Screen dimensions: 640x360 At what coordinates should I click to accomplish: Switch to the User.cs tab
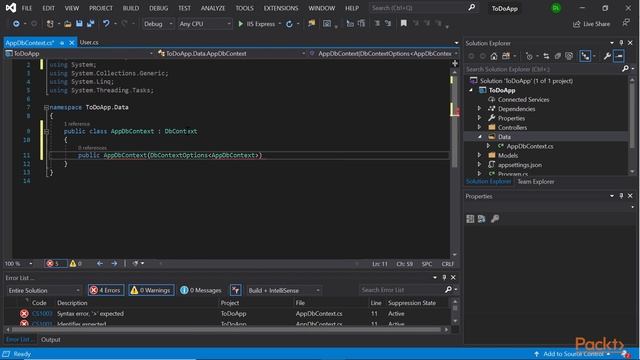89,42
